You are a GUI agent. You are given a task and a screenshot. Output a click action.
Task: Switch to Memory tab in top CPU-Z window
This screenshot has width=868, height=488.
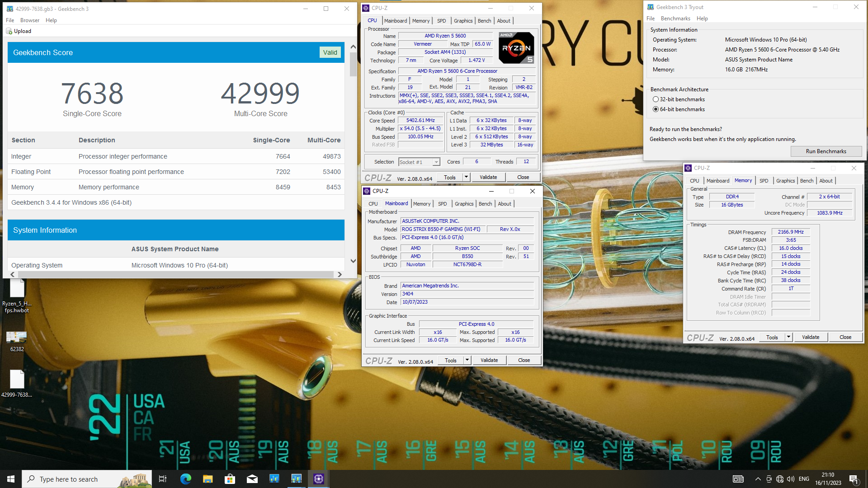421,21
